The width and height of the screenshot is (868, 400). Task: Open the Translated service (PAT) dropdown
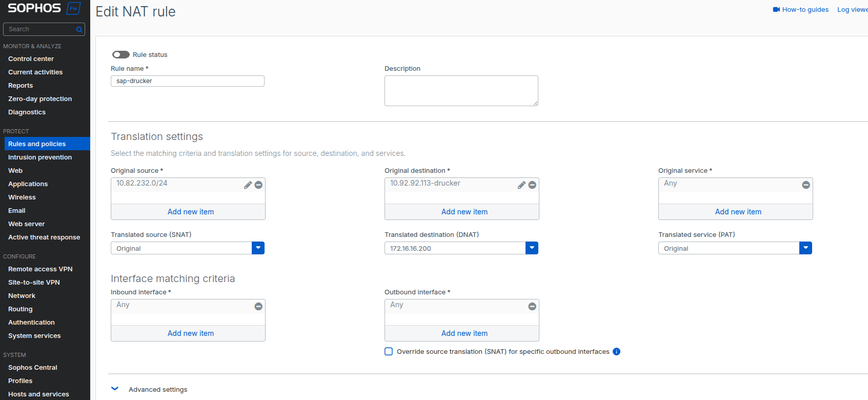[805, 248]
